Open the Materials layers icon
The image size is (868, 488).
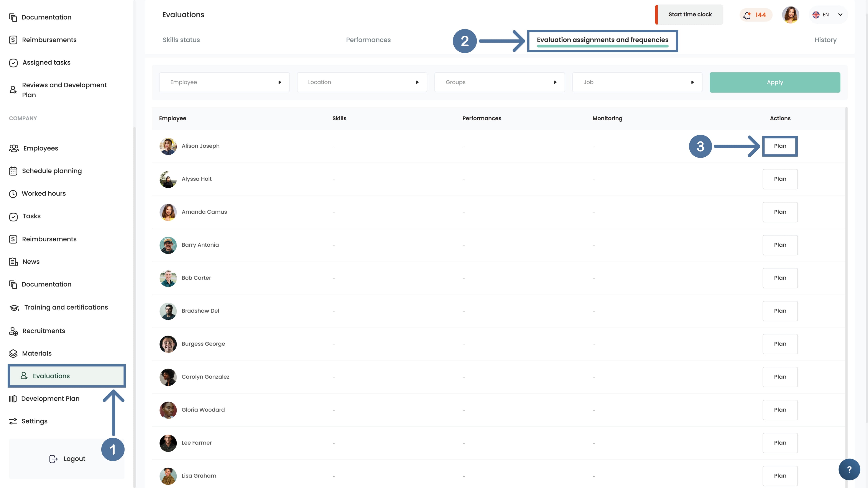click(13, 353)
